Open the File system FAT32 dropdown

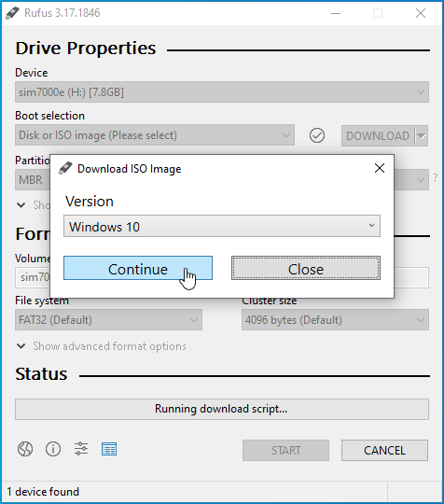(108, 320)
